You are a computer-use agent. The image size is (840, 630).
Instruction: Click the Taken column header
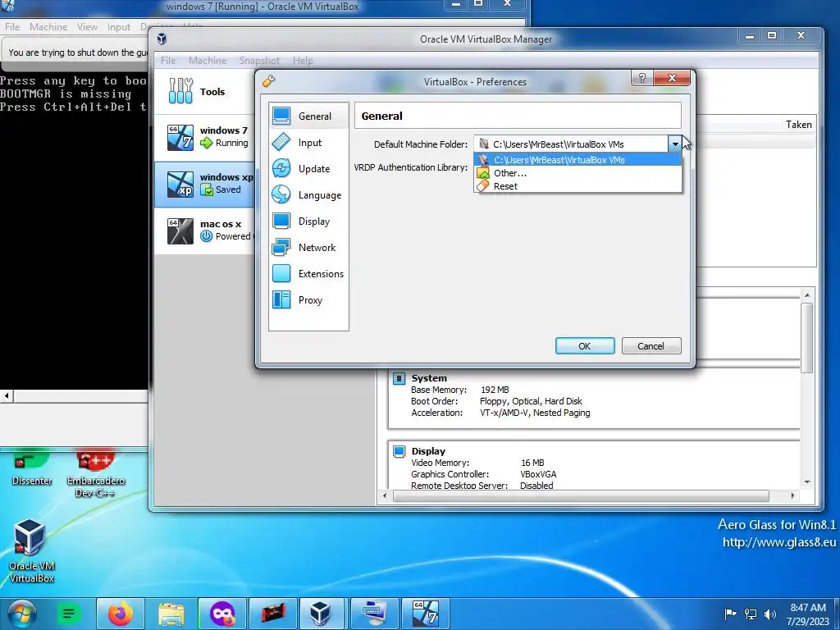click(798, 125)
